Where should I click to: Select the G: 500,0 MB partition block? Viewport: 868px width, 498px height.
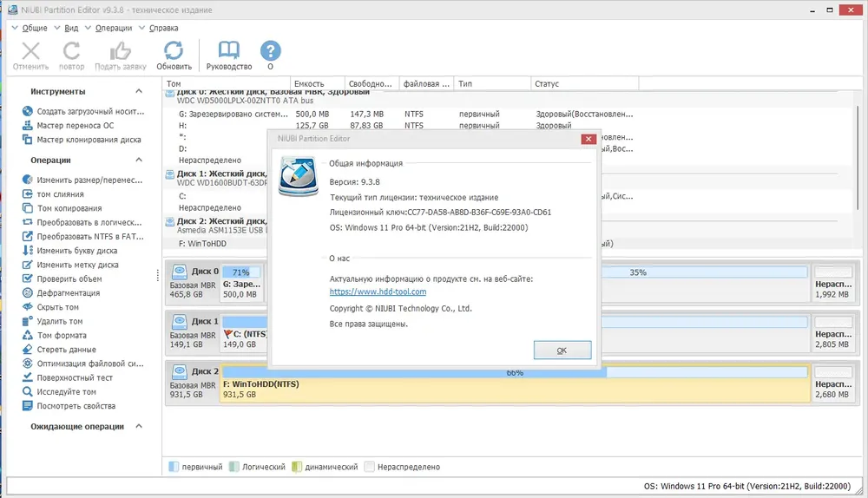click(x=242, y=284)
